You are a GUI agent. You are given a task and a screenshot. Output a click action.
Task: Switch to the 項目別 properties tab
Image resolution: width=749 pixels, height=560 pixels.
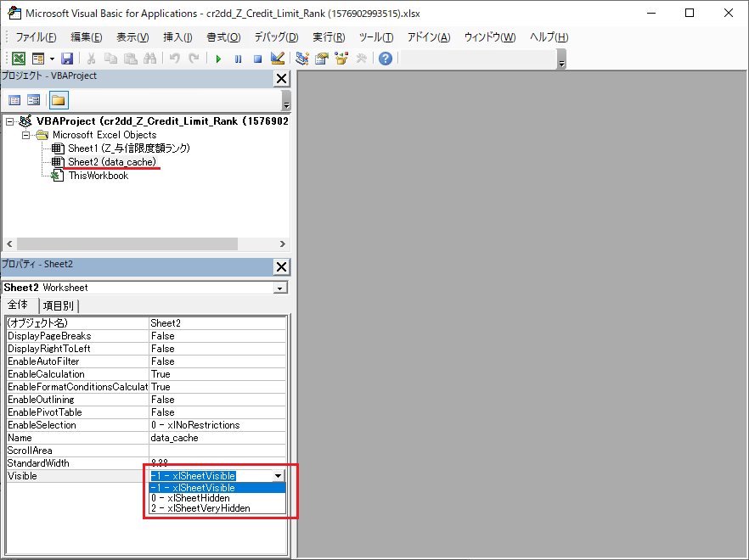59,306
